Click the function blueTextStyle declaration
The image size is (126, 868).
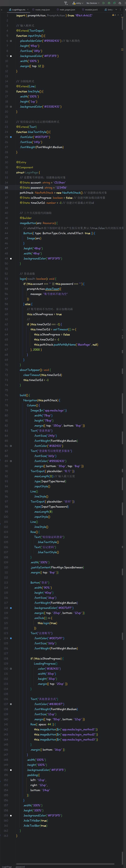tap(33, 132)
